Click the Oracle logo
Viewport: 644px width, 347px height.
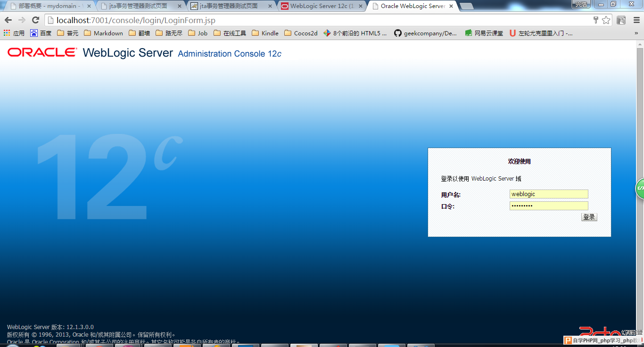coord(42,52)
